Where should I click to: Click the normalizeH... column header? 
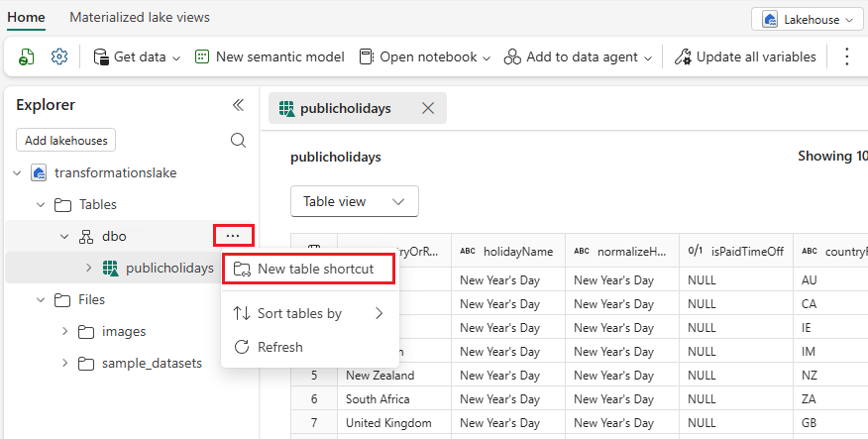622,252
